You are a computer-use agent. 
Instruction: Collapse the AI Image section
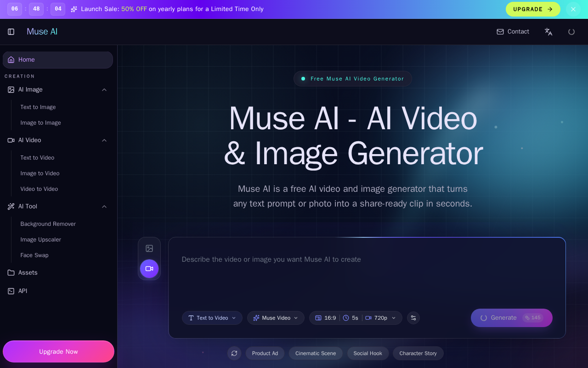[x=104, y=90]
